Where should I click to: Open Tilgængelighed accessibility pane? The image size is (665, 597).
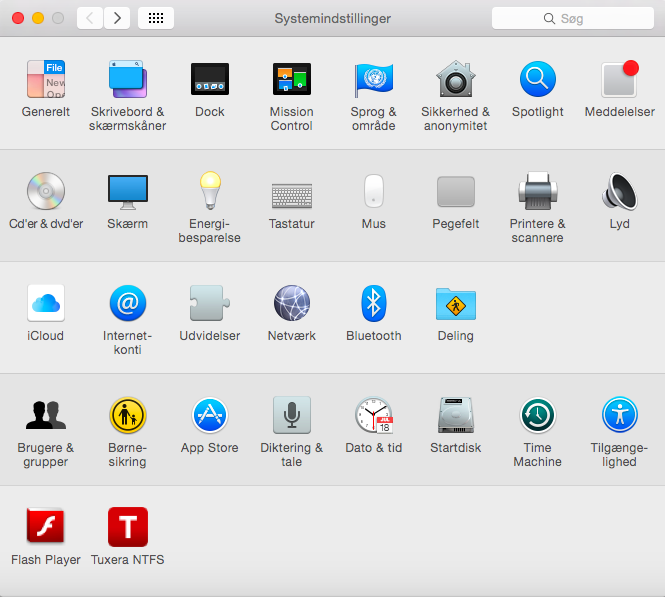point(619,415)
